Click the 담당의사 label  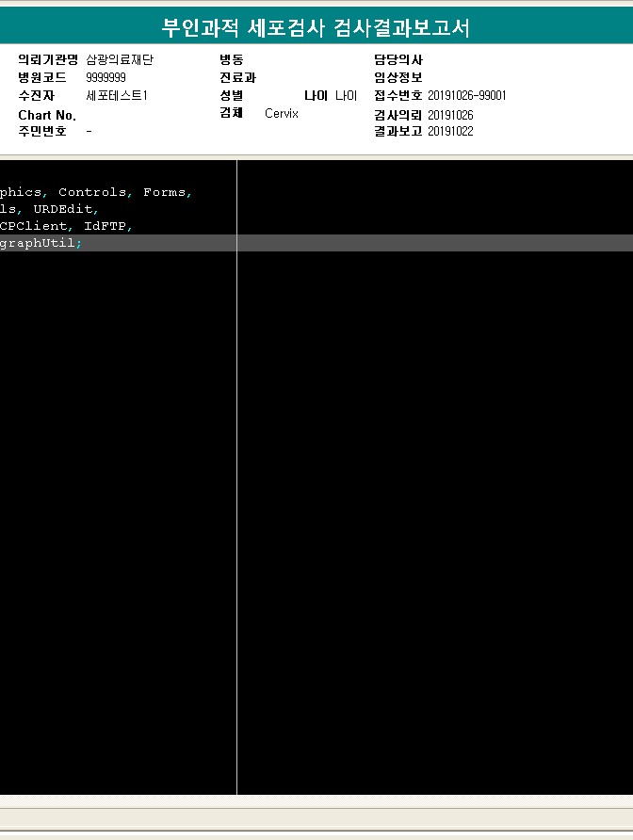[x=398, y=59]
